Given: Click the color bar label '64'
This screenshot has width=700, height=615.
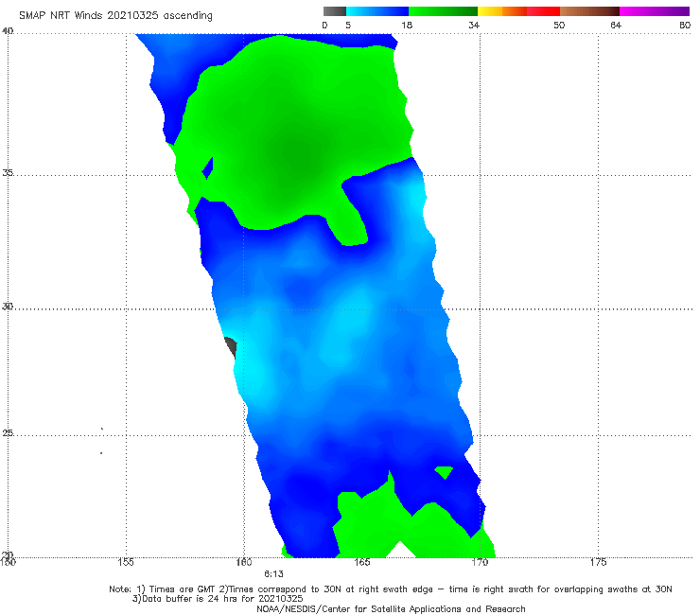Looking at the screenshot, I should 616,25.
